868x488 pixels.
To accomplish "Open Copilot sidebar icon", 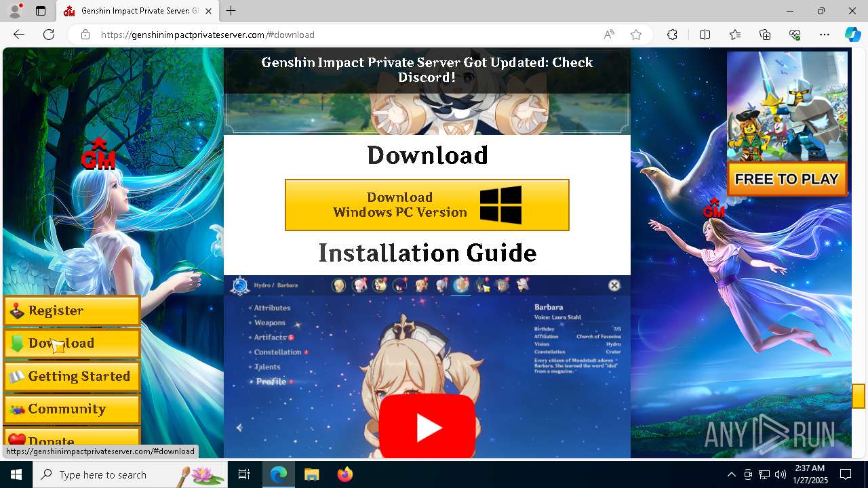I will tap(852, 35).
